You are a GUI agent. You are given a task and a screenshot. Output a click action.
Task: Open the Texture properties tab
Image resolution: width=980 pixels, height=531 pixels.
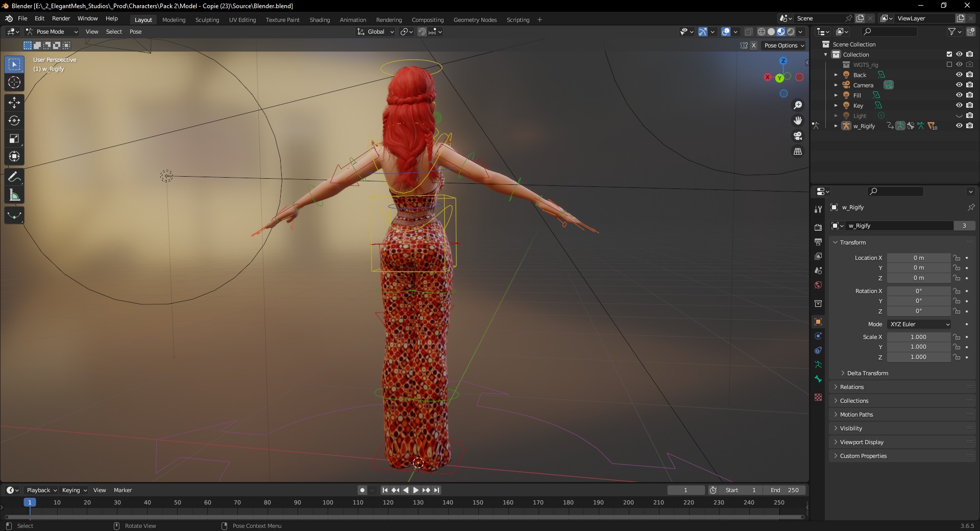(x=818, y=397)
